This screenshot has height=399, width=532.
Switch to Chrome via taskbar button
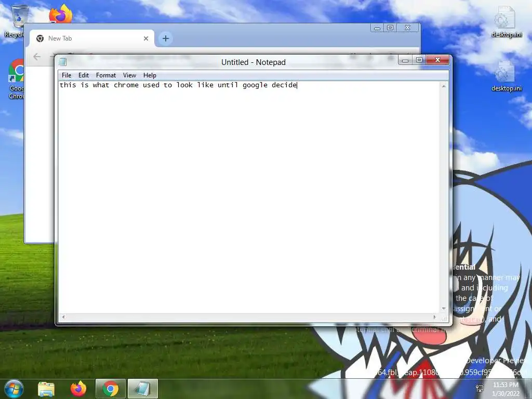click(x=111, y=389)
